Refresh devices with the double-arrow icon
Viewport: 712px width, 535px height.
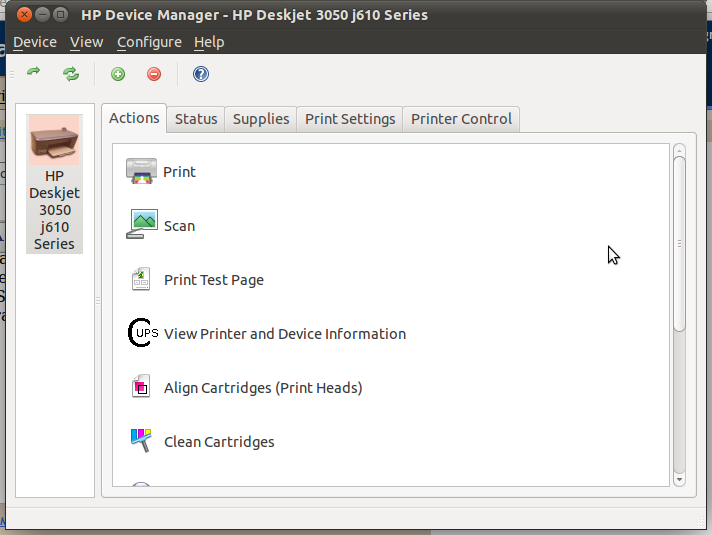pyautogui.click(x=71, y=74)
